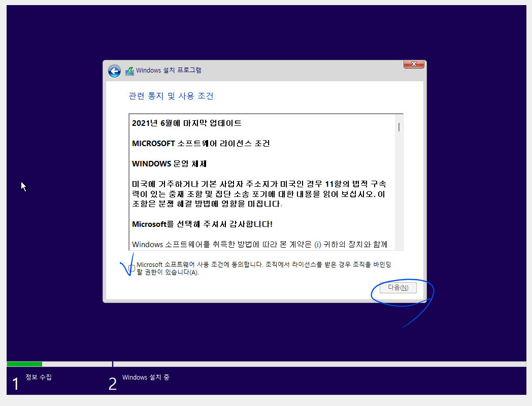Click the agreement label text beside checkbox

(263, 268)
